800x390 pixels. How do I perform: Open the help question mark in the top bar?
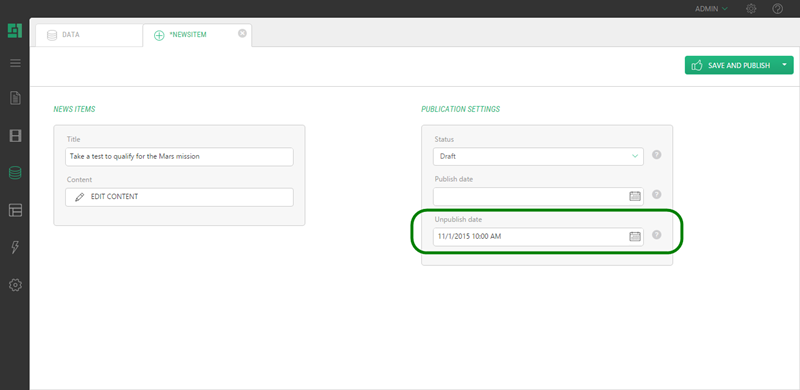click(x=778, y=9)
